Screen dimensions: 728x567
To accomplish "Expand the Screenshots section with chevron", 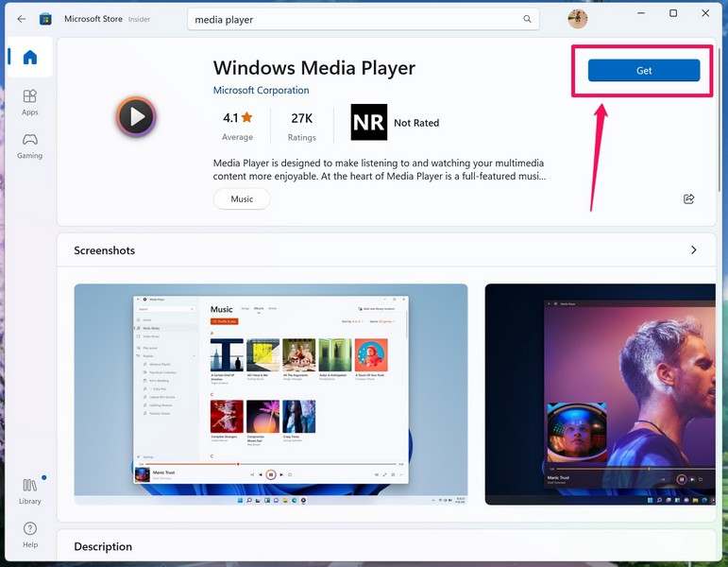I will coord(693,250).
